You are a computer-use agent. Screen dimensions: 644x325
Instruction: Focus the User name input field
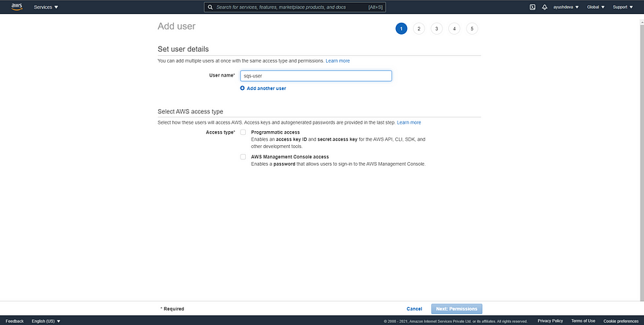click(316, 76)
